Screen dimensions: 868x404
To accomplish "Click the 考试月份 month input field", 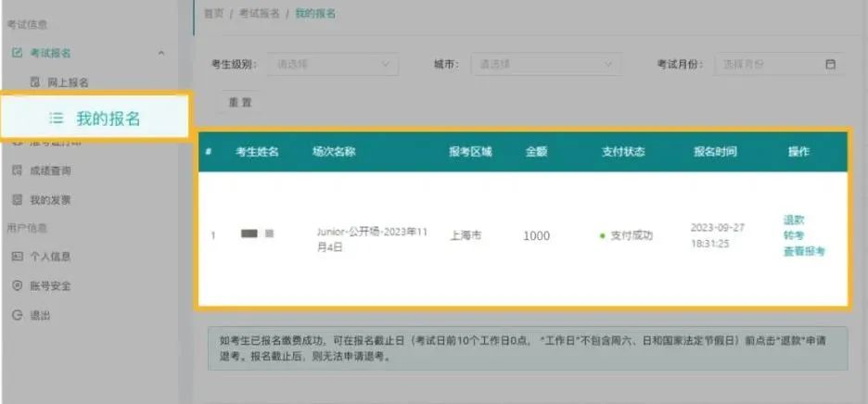I will (765, 64).
